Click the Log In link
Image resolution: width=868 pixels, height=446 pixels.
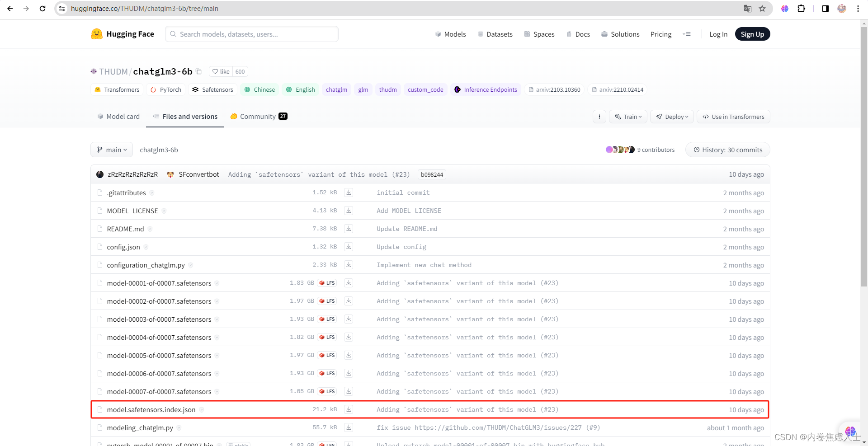tap(718, 34)
